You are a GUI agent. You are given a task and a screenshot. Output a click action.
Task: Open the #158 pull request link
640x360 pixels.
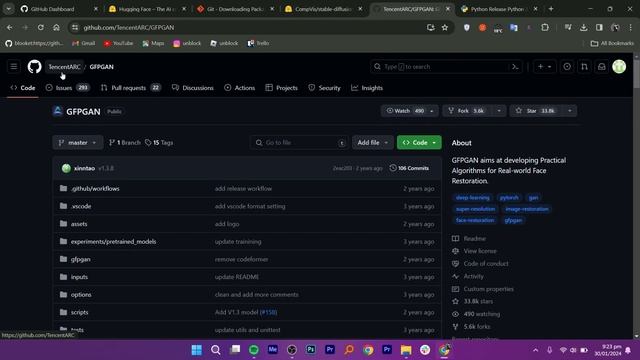[268, 312]
